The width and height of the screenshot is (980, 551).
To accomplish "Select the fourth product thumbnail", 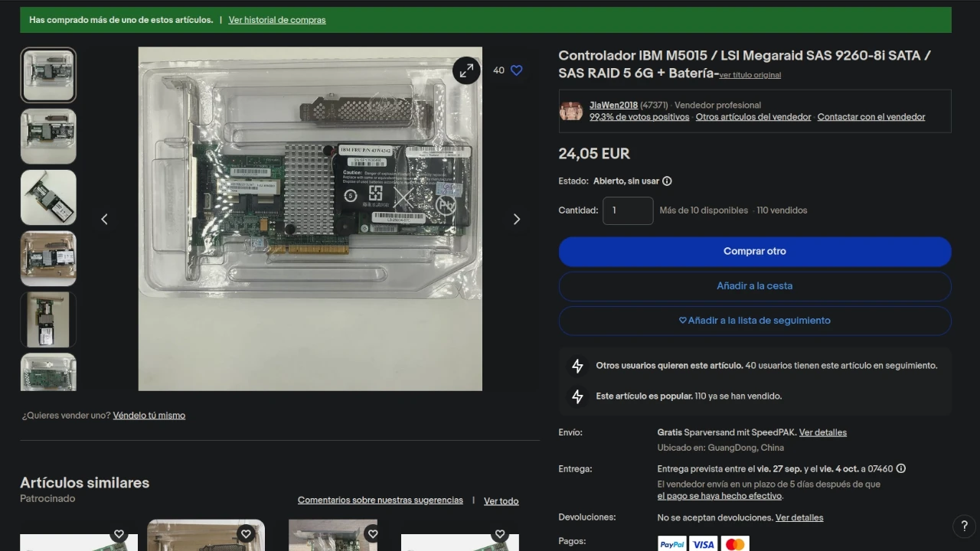I will coord(48,259).
